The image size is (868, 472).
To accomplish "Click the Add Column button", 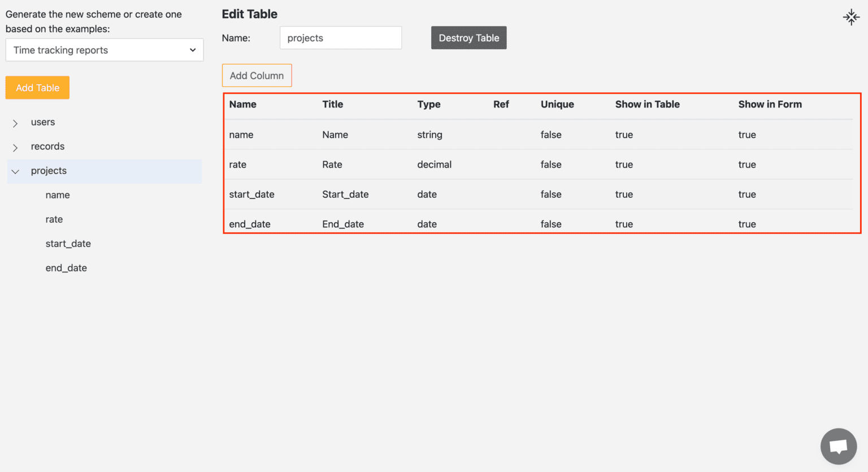I will tap(257, 75).
